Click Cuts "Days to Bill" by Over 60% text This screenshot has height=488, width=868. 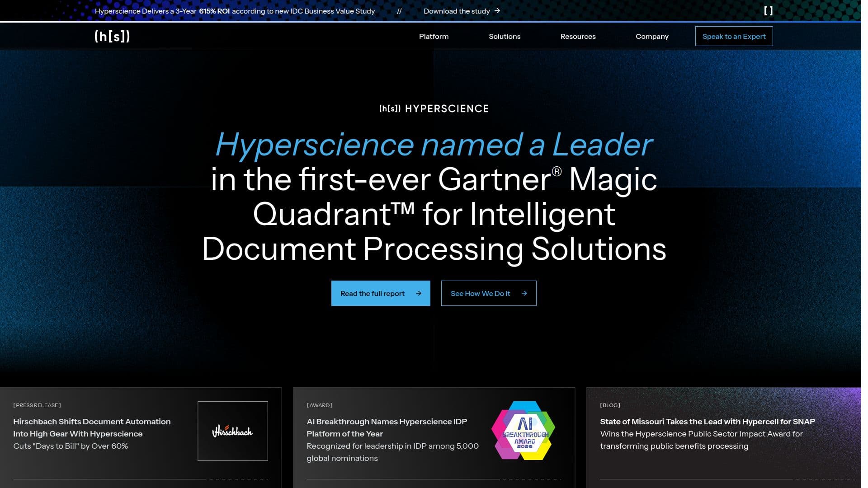71,446
